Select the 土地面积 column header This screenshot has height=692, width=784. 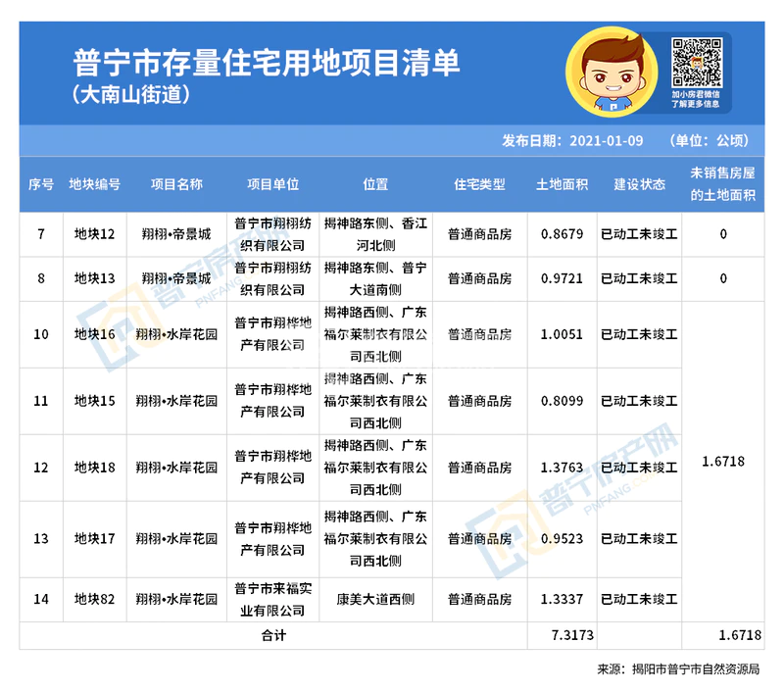tap(562, 184)
